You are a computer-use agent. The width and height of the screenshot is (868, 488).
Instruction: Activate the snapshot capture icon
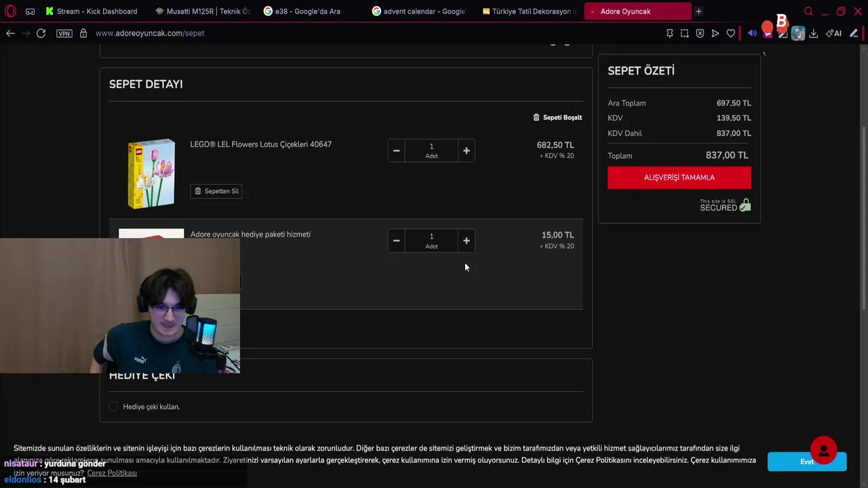(x=685, y=33)
